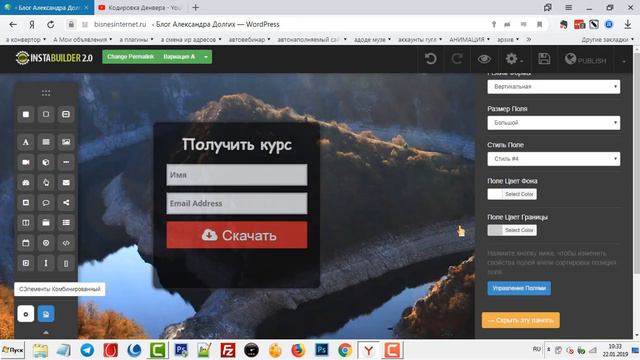The height and width of the screenshot is (360, 640).
Task: Undo the last InstaBuilder change
Action: click(x=431, y=59)
